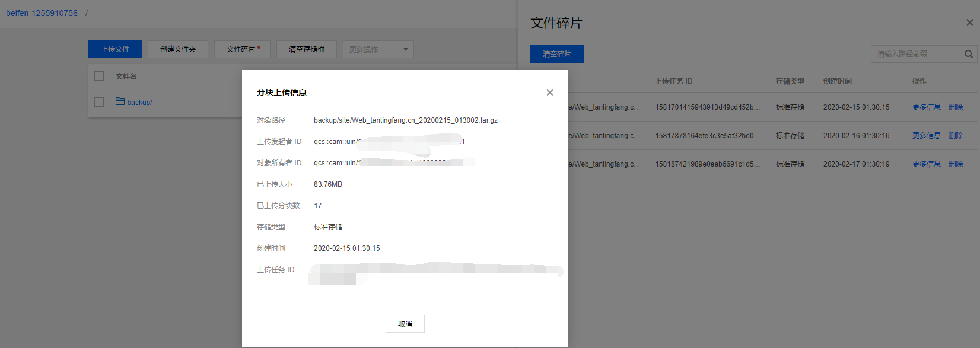Open 更多信息 for the 2020-02-15 fragment

[x=927, y=107]
